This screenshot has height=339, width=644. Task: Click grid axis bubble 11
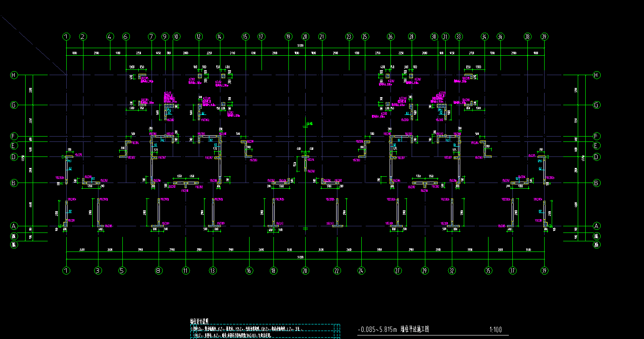click(186, 270)
